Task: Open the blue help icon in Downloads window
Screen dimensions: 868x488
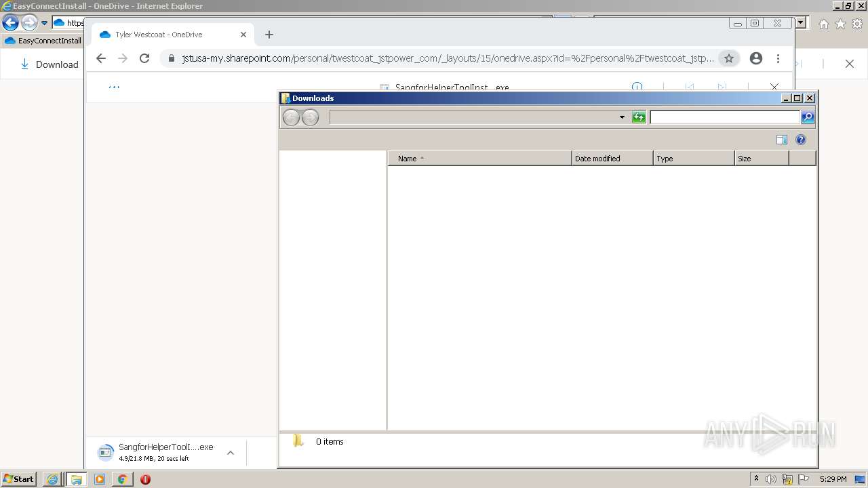Action: coord(801,140)
